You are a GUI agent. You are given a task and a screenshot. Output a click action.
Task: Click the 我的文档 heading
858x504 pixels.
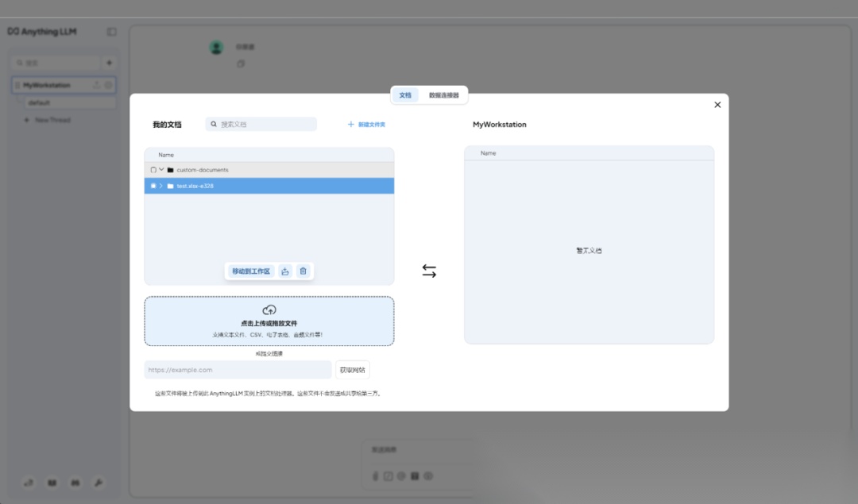pos(167,125)
